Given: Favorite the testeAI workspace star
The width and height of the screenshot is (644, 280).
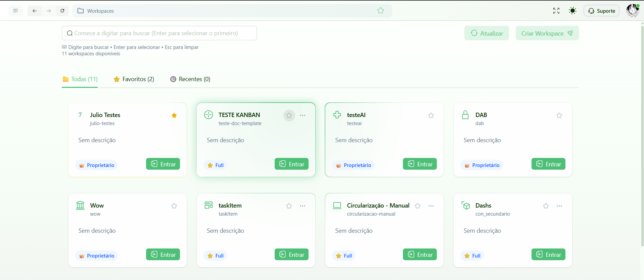Looking at the screenshot, I should pos(431,115).
